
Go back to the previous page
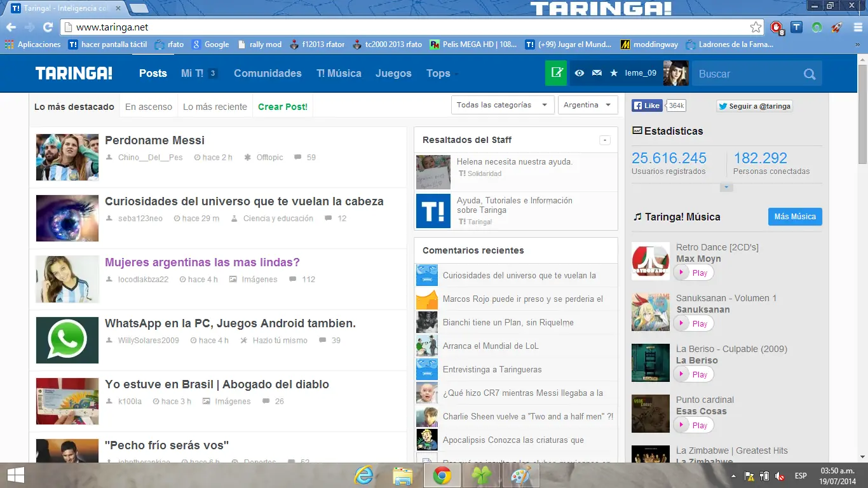(x=11, y=27)
